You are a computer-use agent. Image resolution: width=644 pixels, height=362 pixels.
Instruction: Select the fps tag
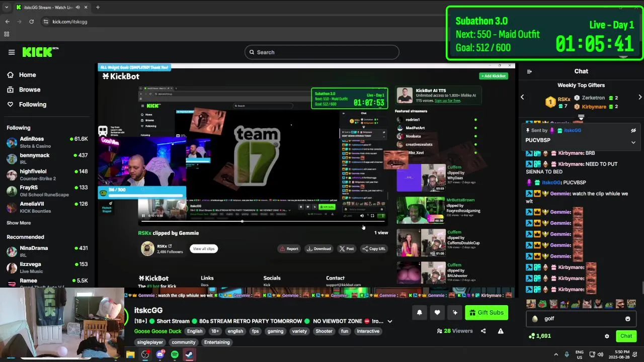click(x=255, y=331)
